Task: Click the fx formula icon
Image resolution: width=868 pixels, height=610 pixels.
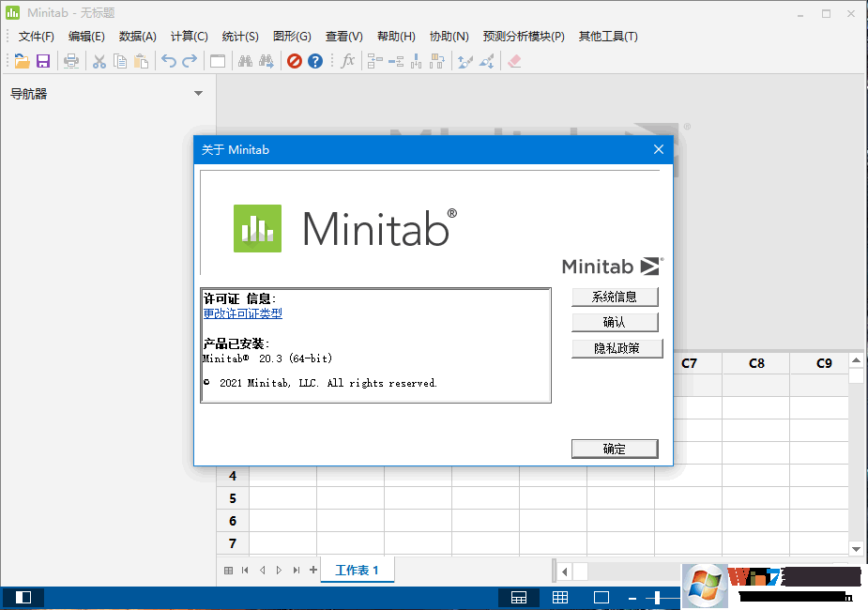Action: tap(347, 61)
